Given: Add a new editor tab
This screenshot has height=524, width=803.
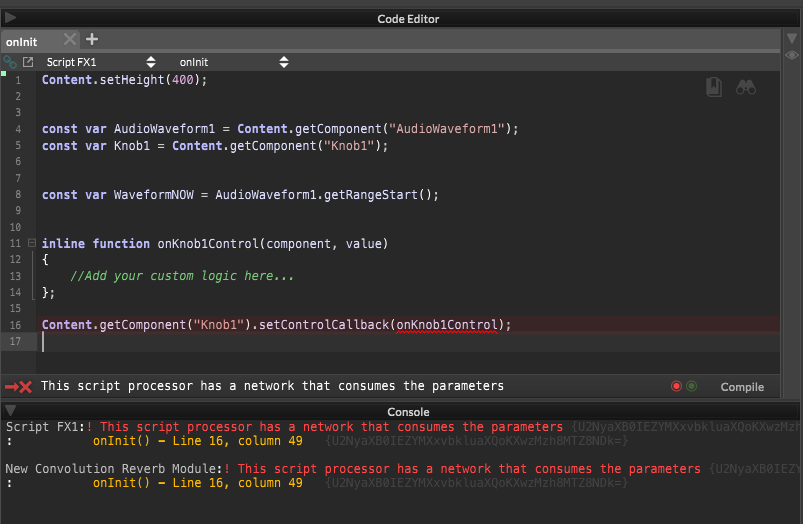Looking at the screenshot, I should coord(92,39).
